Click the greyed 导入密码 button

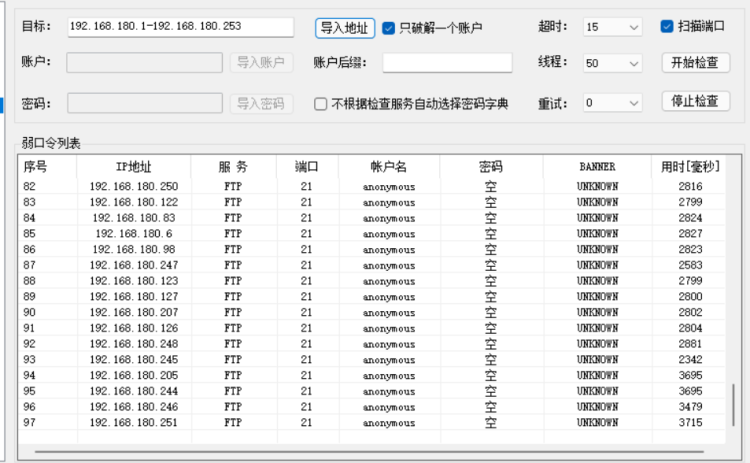[x=261, y=103]
